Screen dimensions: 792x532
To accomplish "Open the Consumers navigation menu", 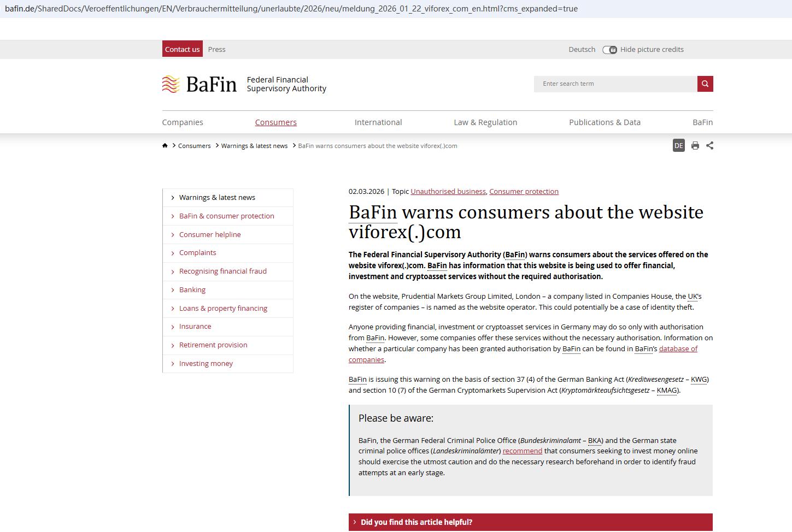I will click(275, 122).
